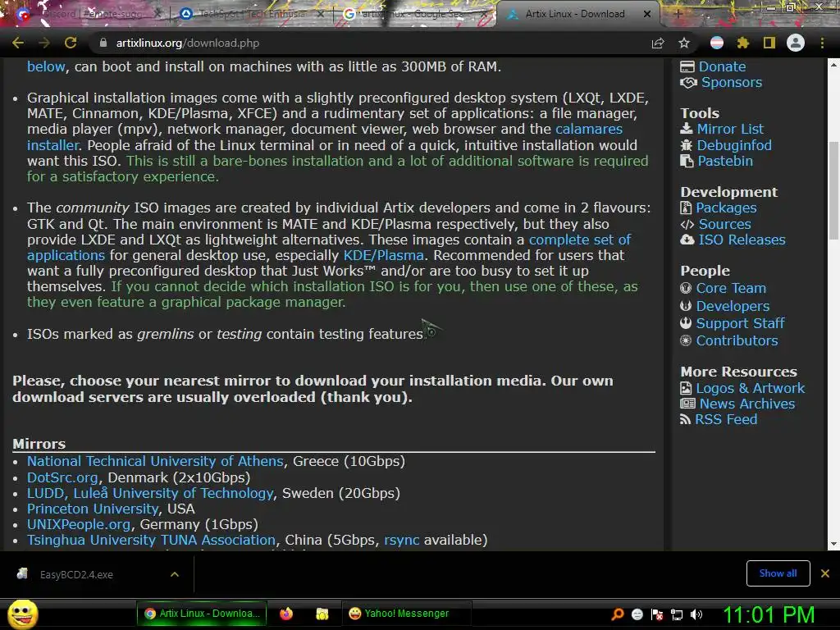Open Logos & Artwork link
This screenshot has width=840, height=630.
750,388
